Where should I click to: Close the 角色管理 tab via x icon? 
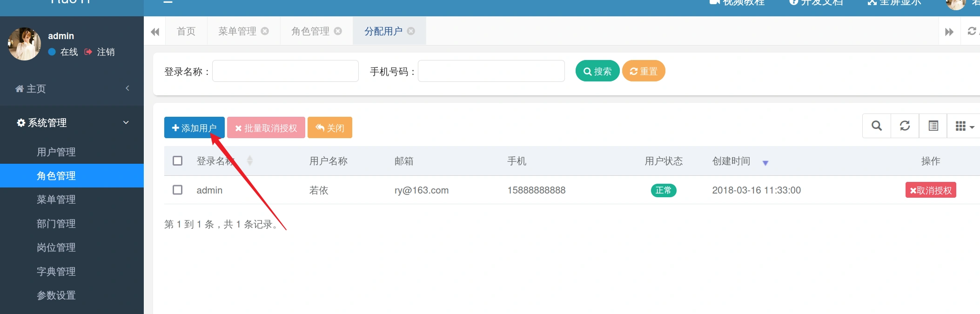click(x=338, y=31)
